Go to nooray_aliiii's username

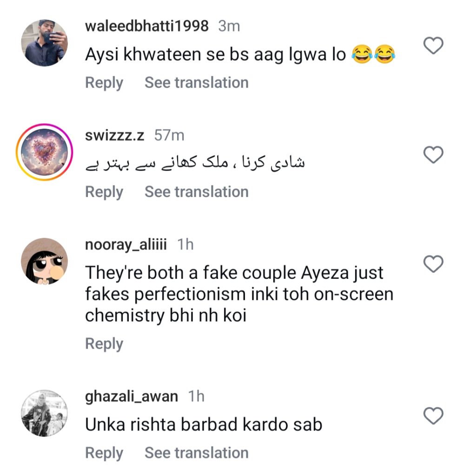(126, 245)
